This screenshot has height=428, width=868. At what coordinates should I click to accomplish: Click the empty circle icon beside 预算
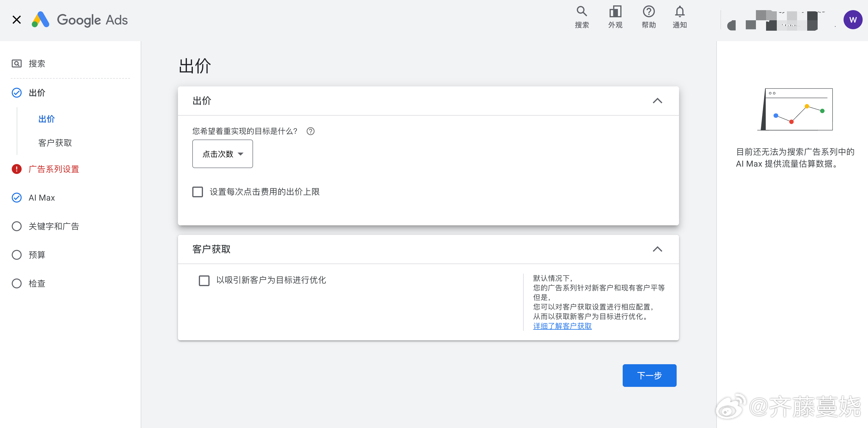coord(16,255)
